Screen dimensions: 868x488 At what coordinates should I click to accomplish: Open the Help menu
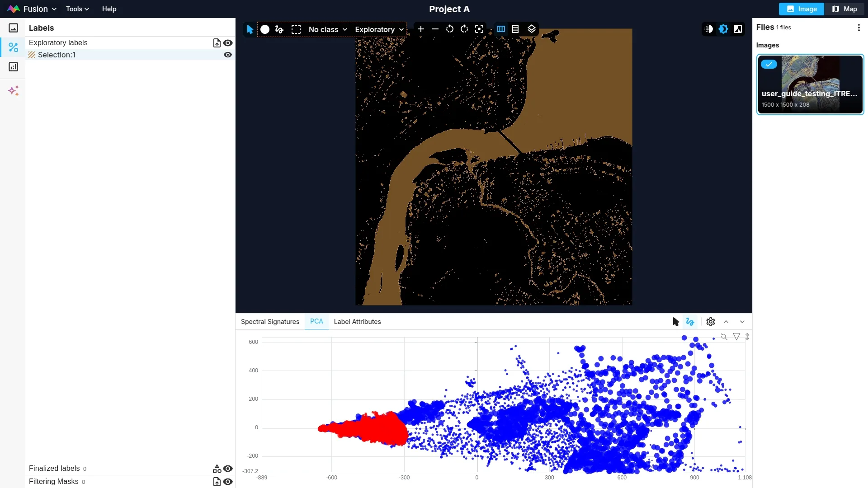click(109, 9)
